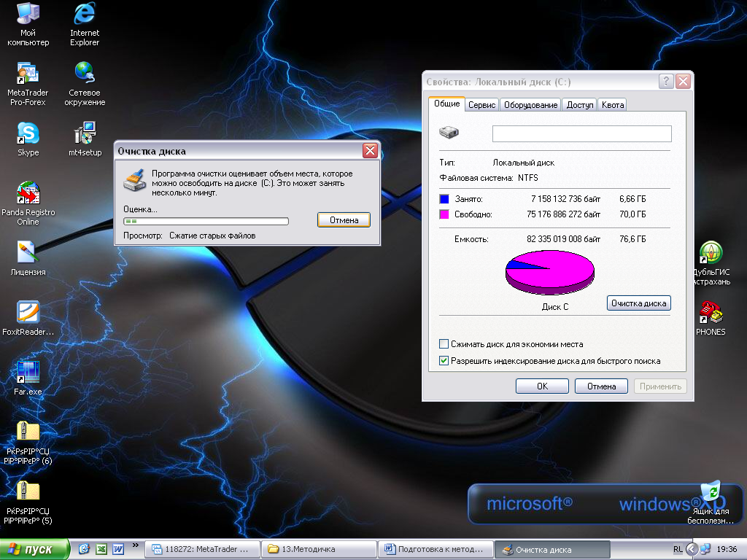Click the RL language indicator in tray
Screen dimensions: 747x560
(x=678, y=549)
